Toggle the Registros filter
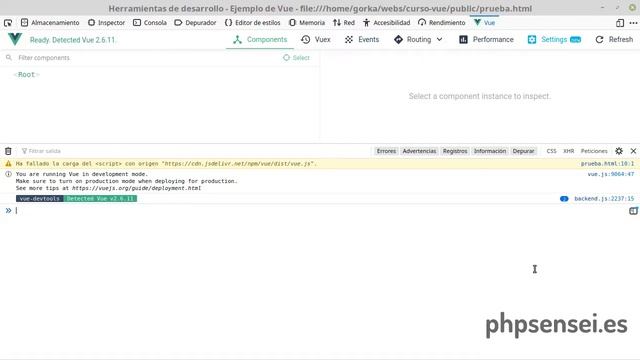Screen dimensions: 640x360 (455, 151)
